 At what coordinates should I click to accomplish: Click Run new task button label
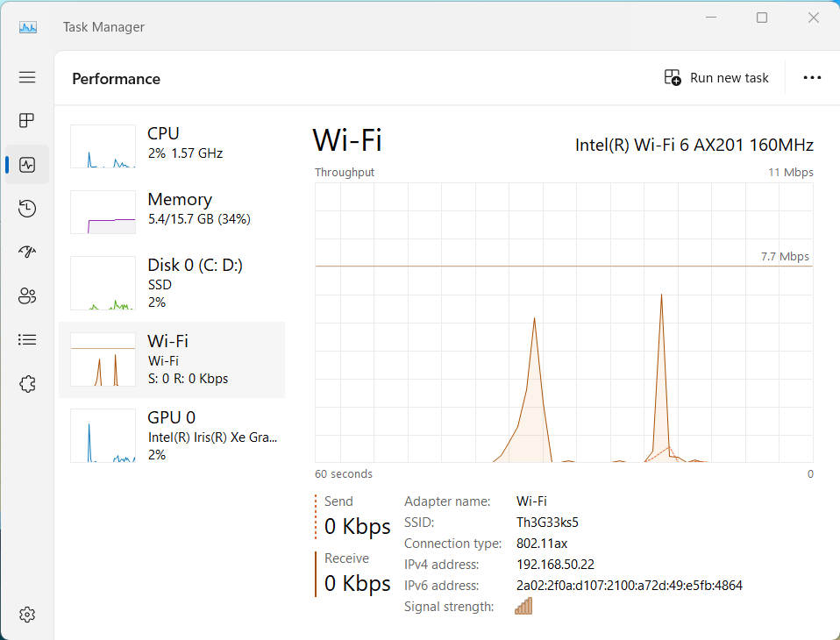(730, 78)
